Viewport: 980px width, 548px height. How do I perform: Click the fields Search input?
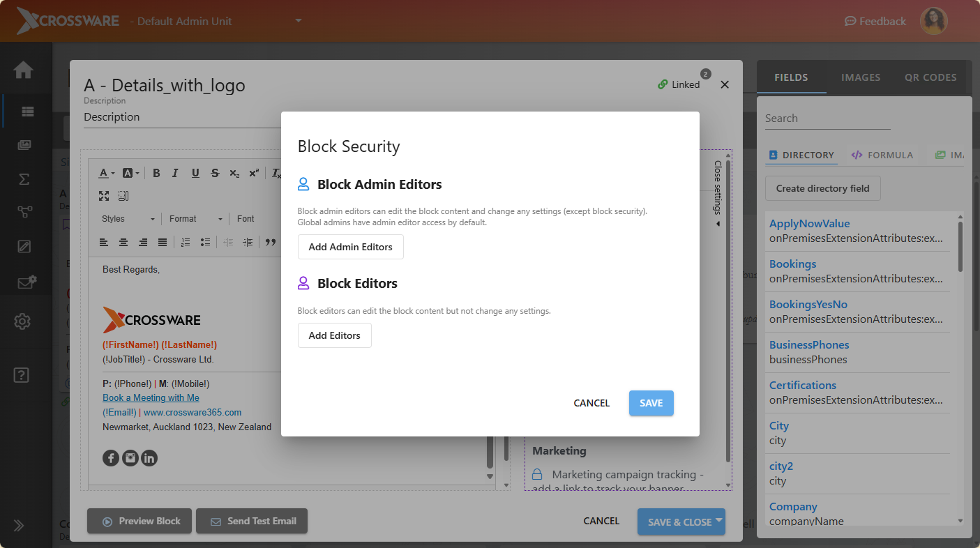(827, 119)
